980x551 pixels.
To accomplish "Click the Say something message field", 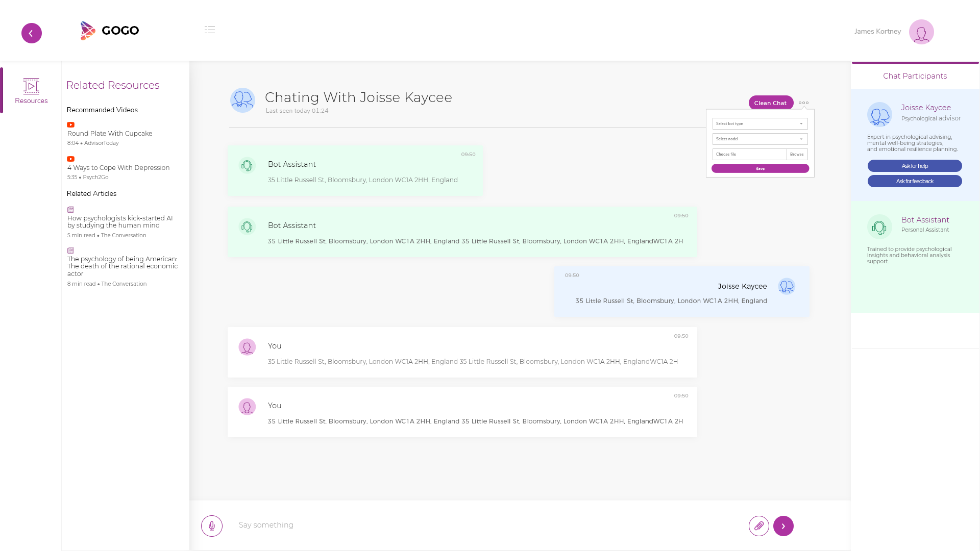I will [x=485, y=525].
